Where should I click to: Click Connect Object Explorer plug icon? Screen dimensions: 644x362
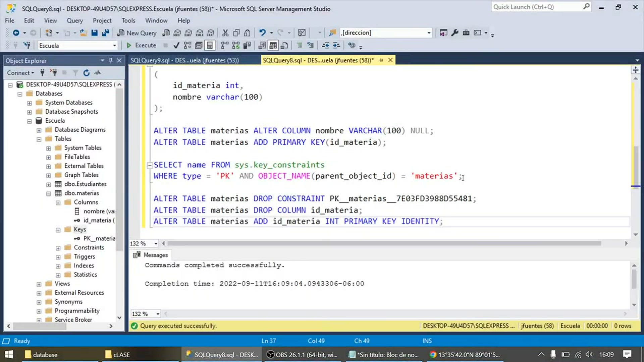(x=42, y=73)
